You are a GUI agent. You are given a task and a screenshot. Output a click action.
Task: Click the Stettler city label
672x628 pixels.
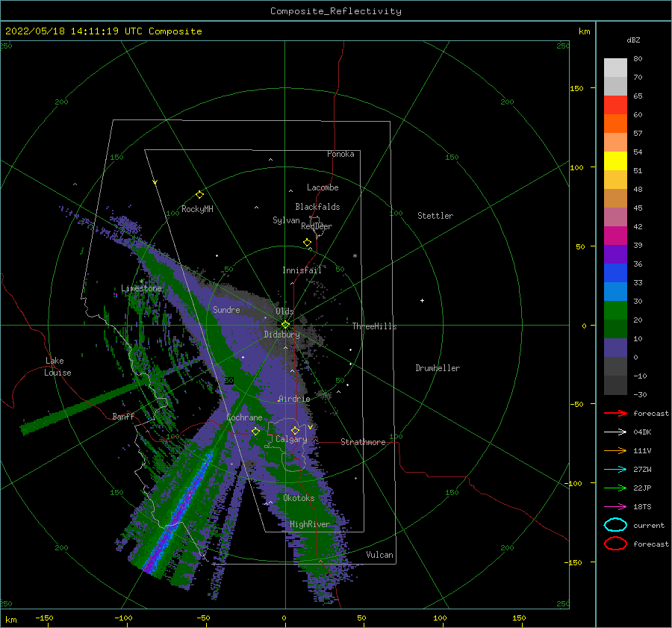435,216
